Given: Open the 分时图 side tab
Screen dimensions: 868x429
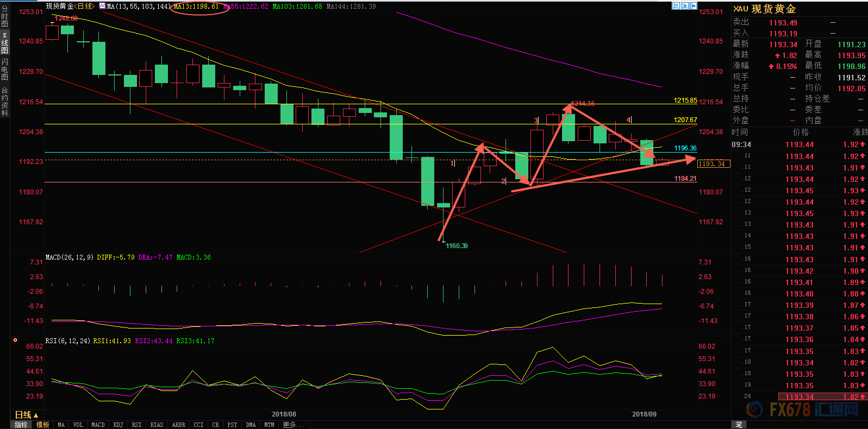Looking at the screenshot, I should 5,16.
